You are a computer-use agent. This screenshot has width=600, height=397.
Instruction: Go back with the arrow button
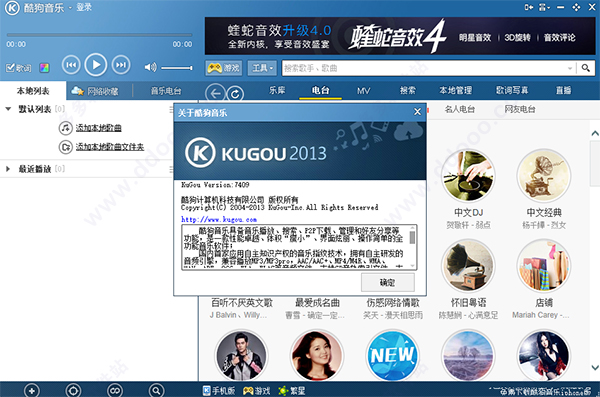tap(215, 93)
